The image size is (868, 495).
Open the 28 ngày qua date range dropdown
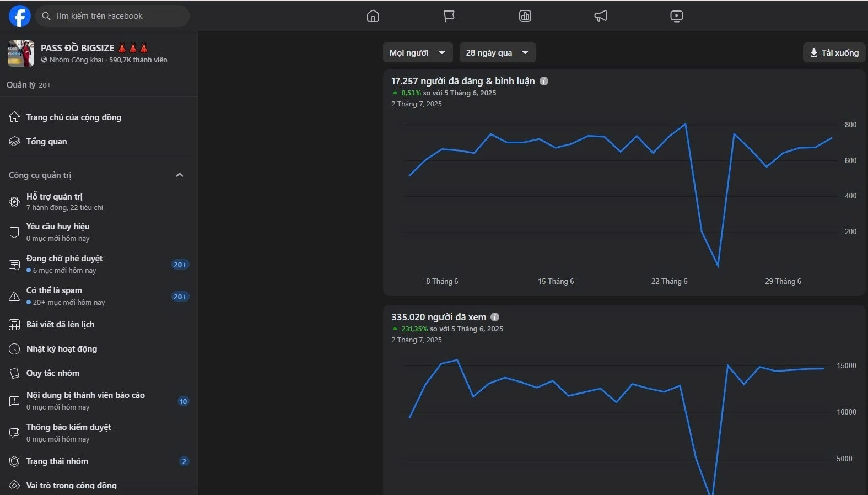pos(498,52)
